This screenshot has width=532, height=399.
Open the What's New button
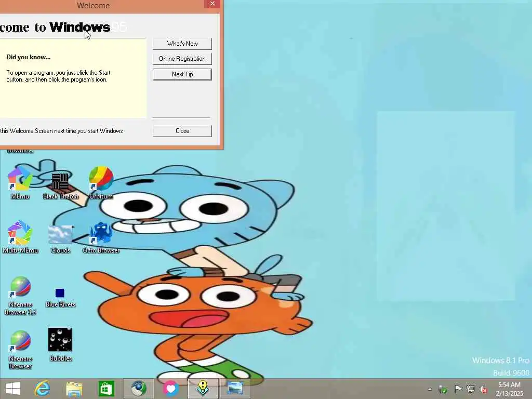pos(182,44)
